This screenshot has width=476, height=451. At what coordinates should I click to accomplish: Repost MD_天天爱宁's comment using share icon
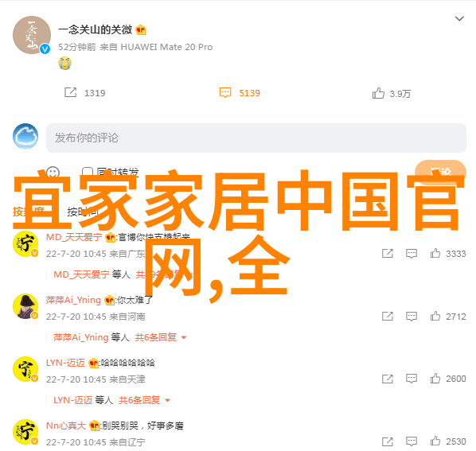point(388,254)
